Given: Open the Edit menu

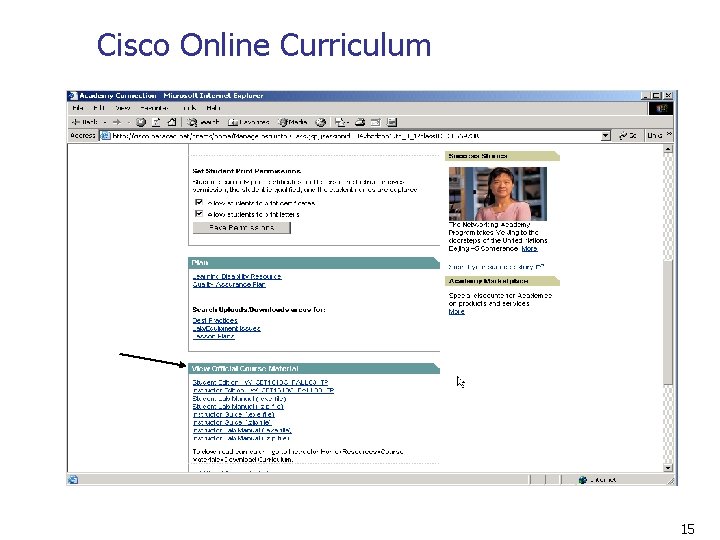Looking at the screenshot, I should click(x=99, y=108).
